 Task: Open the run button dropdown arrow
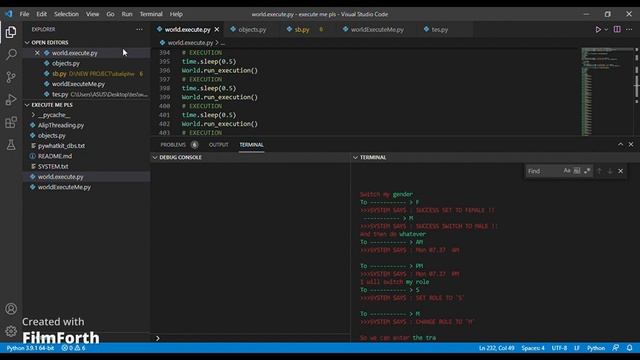(606, 29)
